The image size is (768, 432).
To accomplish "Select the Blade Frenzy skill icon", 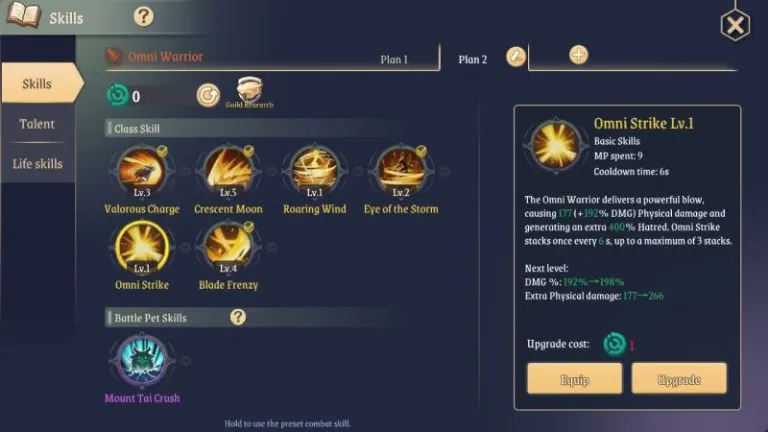I will [228, 246].
